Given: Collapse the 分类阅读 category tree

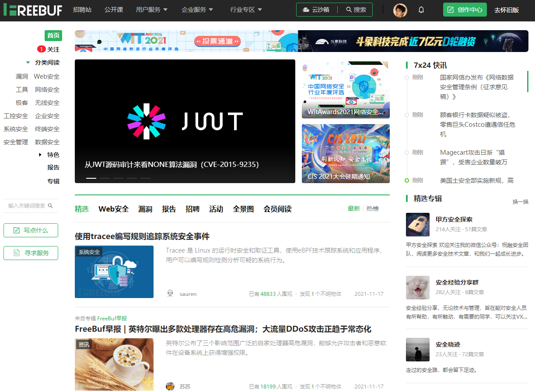Looking at the screenshot, I should (28, 62).
